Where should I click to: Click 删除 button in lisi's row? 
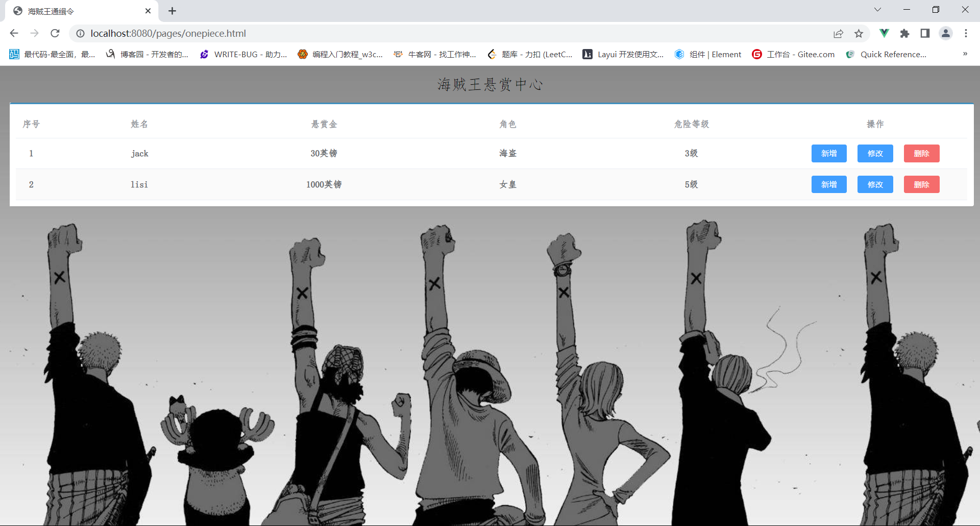point(922,184)
